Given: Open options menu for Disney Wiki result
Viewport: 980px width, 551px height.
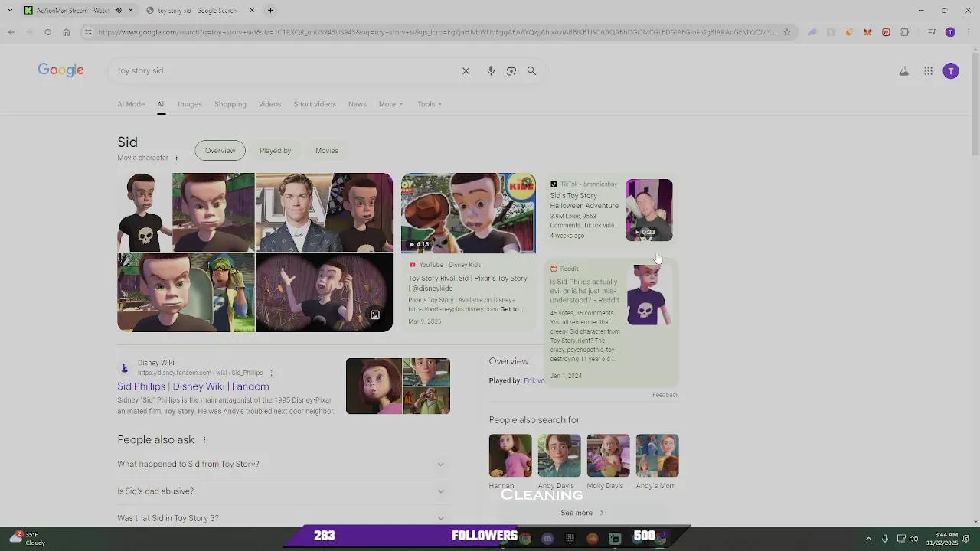Looking at the screenshot, I should pos(271,373).
